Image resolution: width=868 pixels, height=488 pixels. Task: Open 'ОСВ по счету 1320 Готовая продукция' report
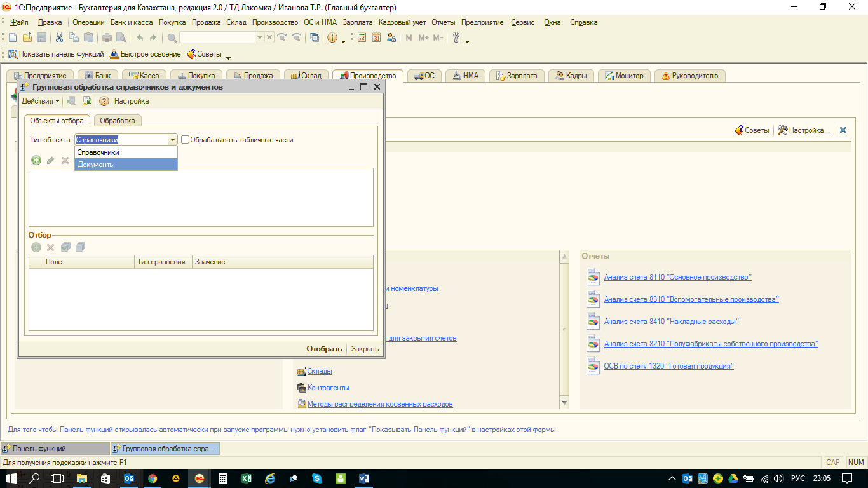[668, 366]
